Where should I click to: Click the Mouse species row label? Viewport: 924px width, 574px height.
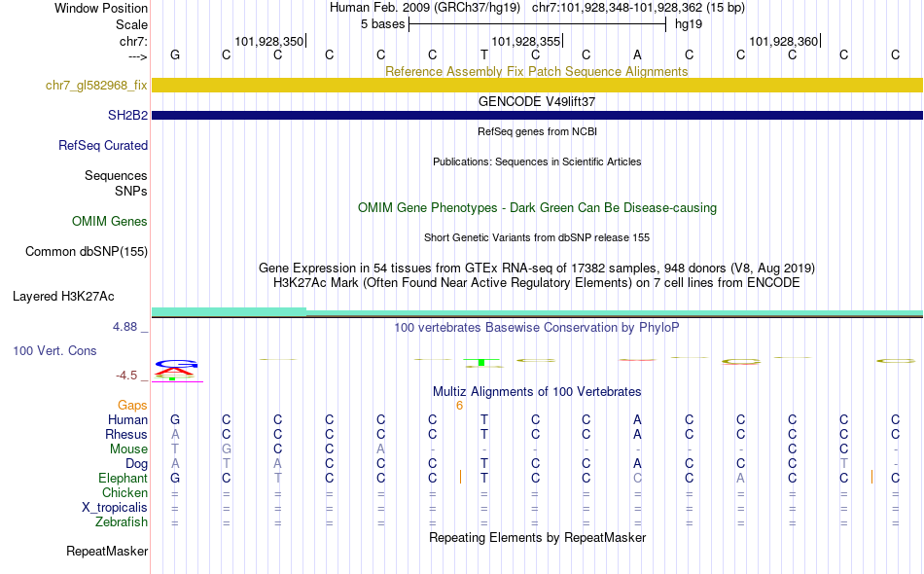[x=128, y=449]
